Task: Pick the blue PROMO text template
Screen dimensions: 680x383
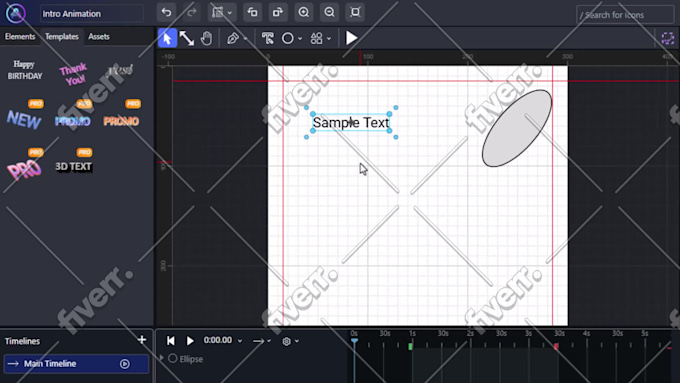Action: [x=73, y=121]
